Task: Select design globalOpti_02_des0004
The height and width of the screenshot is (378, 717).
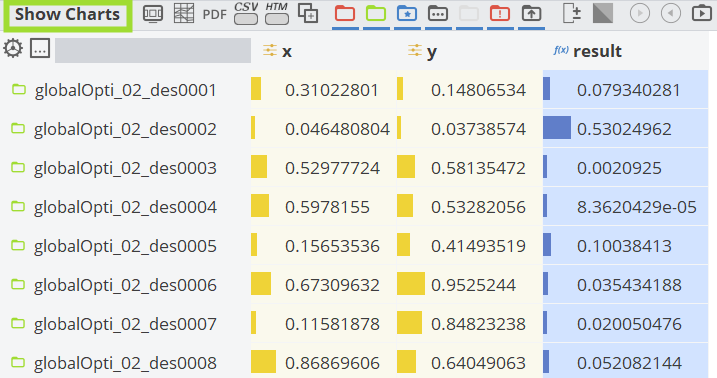Action: coord(125,207)
